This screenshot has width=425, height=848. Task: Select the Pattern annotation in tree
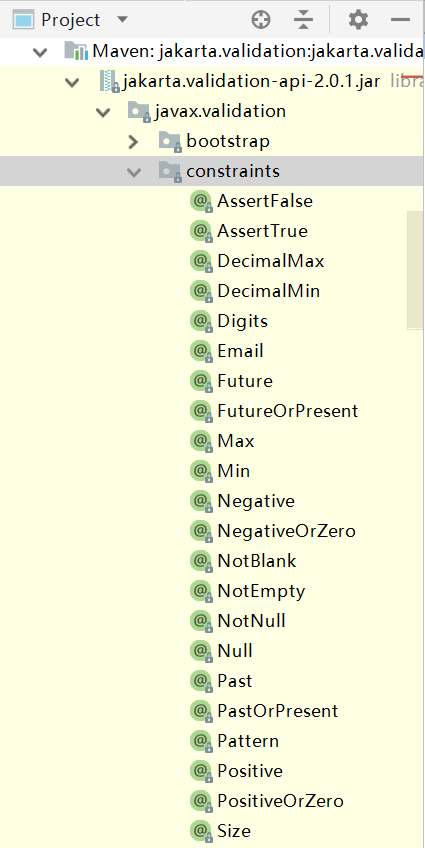coord(248,741)
